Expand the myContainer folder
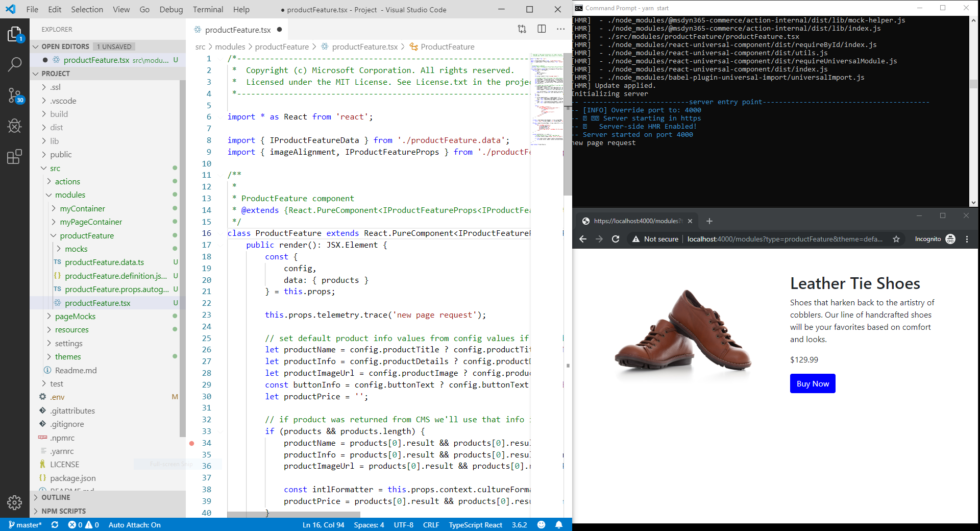The height and width of the screenshot is (531, 980). pyautogui.click(x=82, y=208)
